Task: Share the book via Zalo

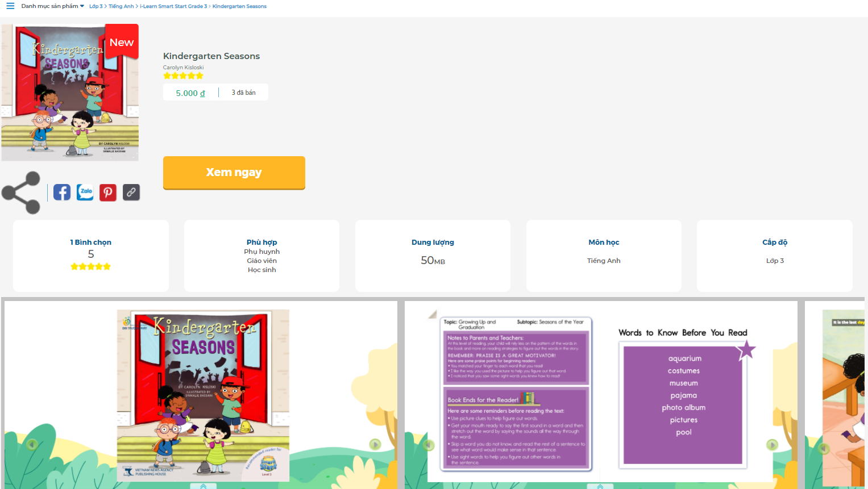Action: (x=85, y=193)
